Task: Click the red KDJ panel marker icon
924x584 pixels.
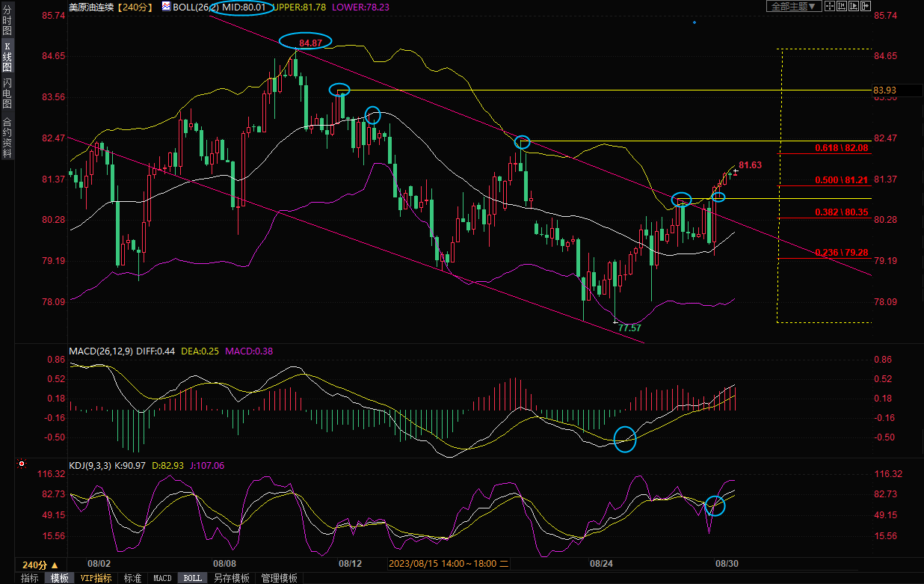Action: pos(21,464)
